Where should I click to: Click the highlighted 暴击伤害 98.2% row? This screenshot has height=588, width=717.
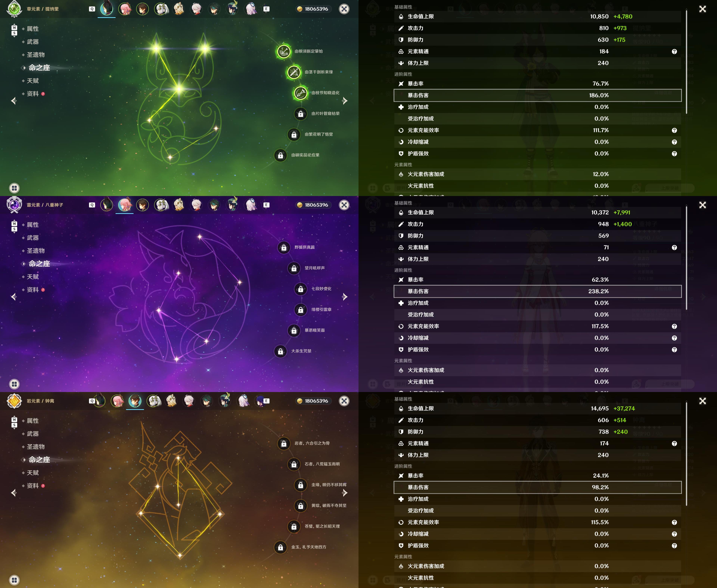[x=537, y=487]
